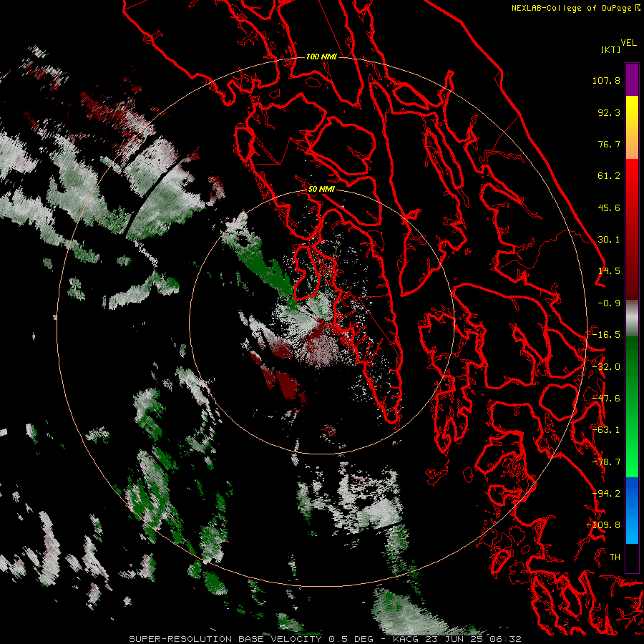Screen dimensions: 644x644
Task: Click the 107.8 velocity scale value
Action: (606, 80)
